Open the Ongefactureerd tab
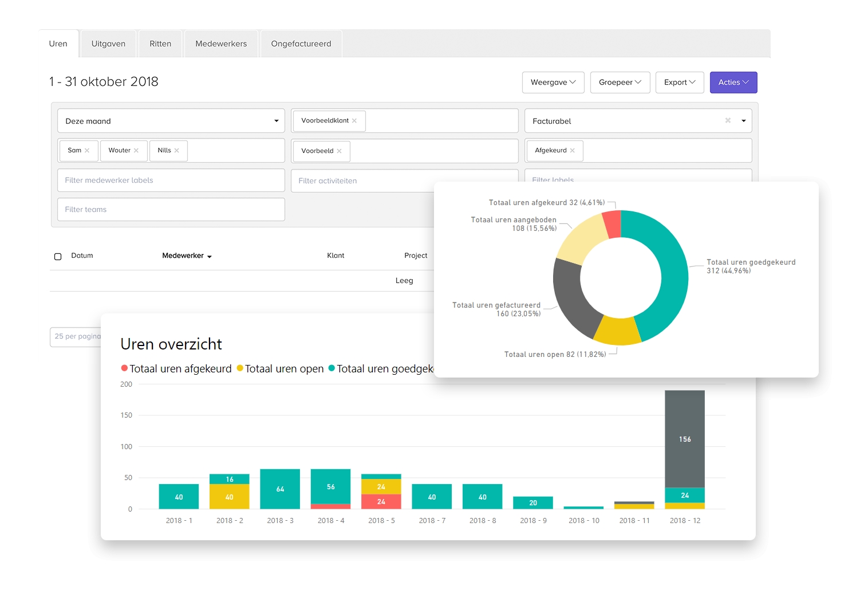868x609 pixels. coord(301,44)
